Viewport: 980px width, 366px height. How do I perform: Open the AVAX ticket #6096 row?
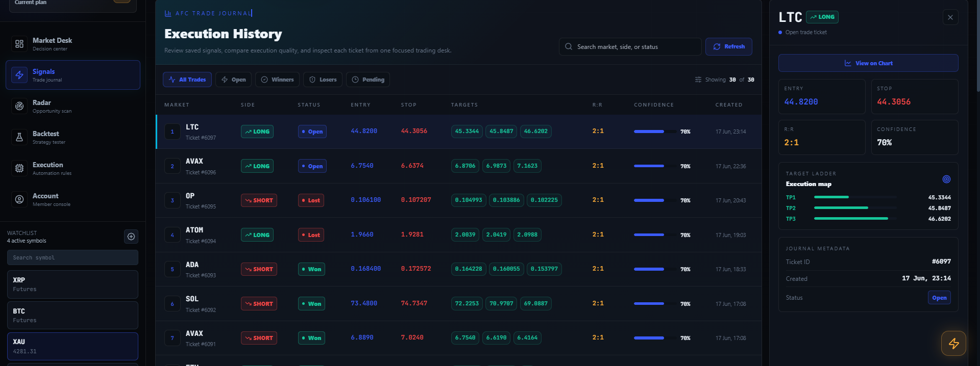click(458, 166)
